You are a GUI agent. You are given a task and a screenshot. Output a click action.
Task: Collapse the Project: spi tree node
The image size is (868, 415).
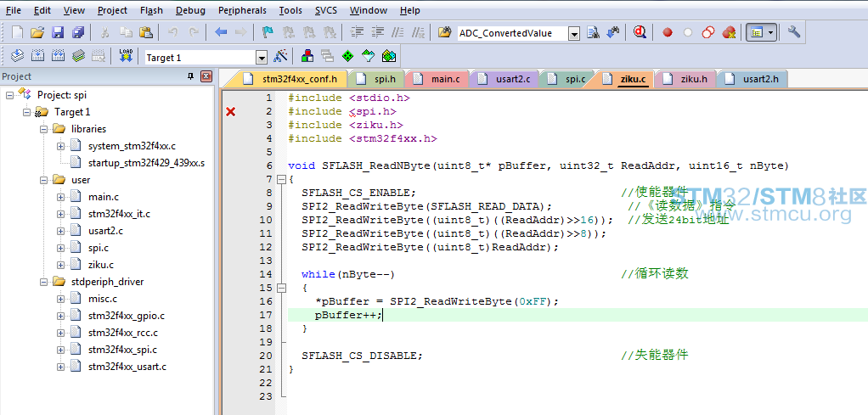[10, 95]
